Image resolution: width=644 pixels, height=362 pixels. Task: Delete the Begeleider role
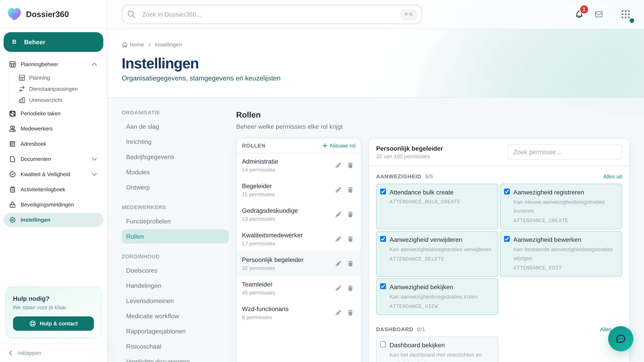coord(350,190)
